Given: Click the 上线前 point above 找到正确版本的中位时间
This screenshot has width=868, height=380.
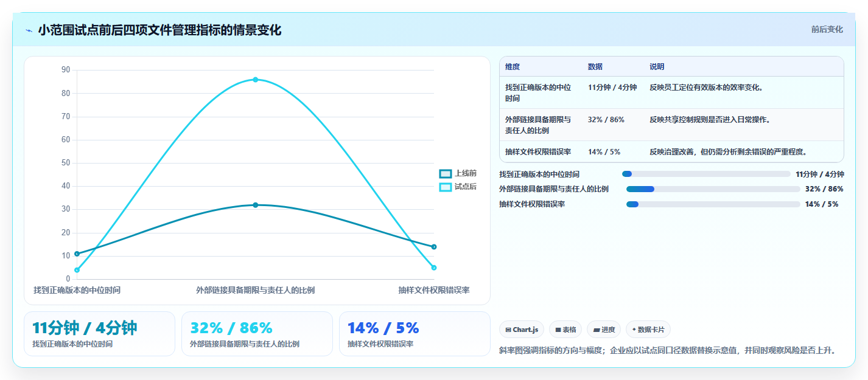Looking at the screenshot, I should pyautogui.click(x=77, y=254).
